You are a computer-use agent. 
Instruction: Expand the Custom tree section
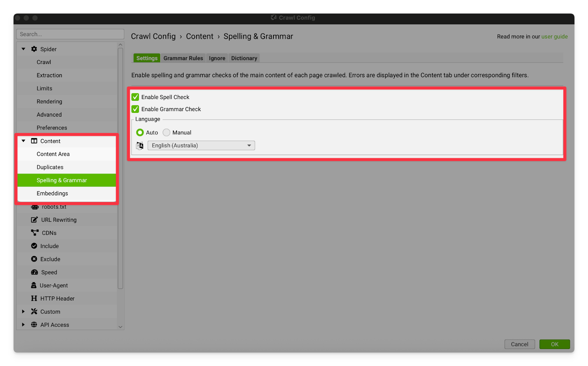[x=23, y=312]
